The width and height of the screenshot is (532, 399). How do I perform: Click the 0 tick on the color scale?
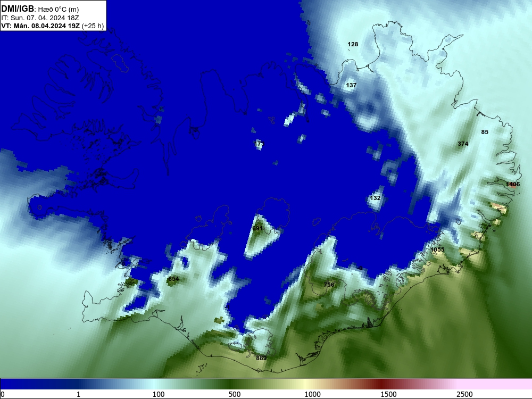tap(3, 394)
